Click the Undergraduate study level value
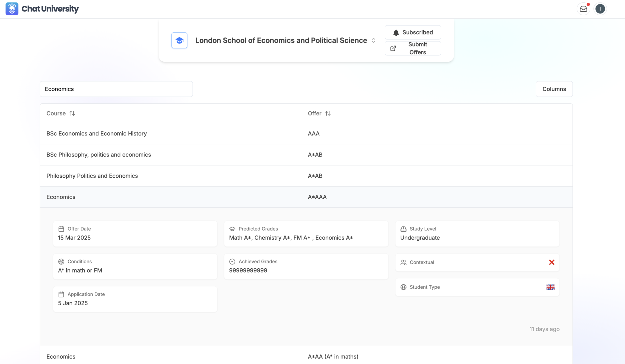This screenshot has height=364, width=625. tap(420, 237)
